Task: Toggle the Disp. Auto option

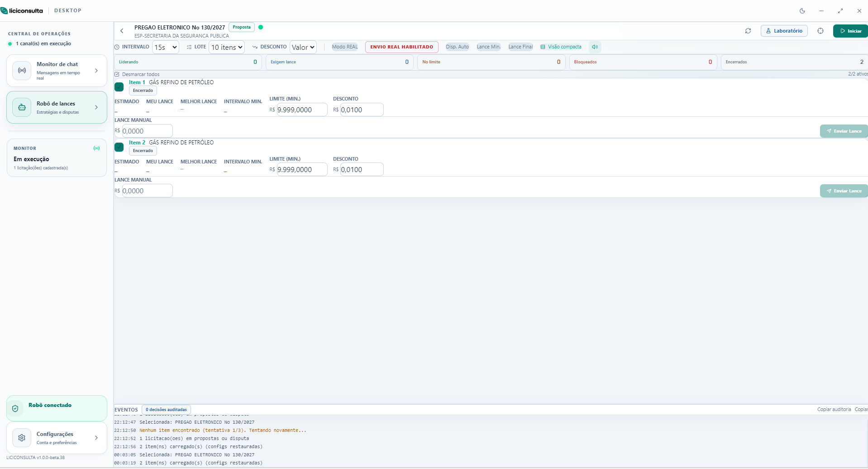Action: [x=457, y=47]
